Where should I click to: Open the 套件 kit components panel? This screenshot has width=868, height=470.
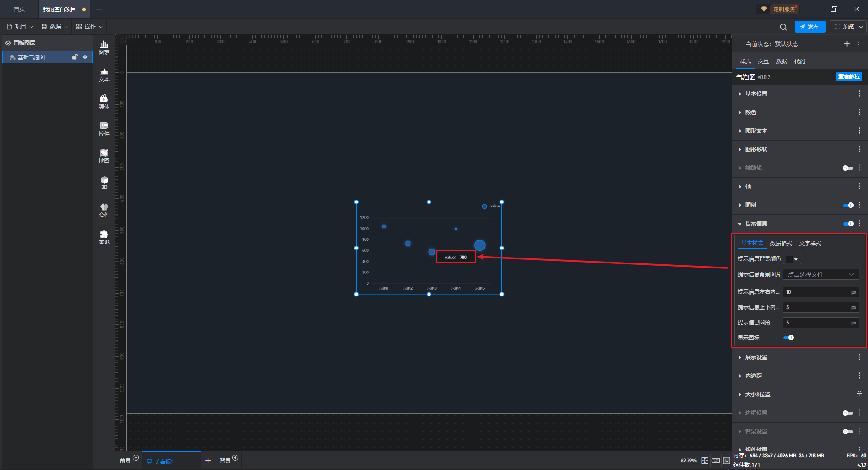click(x=104, y=210)
